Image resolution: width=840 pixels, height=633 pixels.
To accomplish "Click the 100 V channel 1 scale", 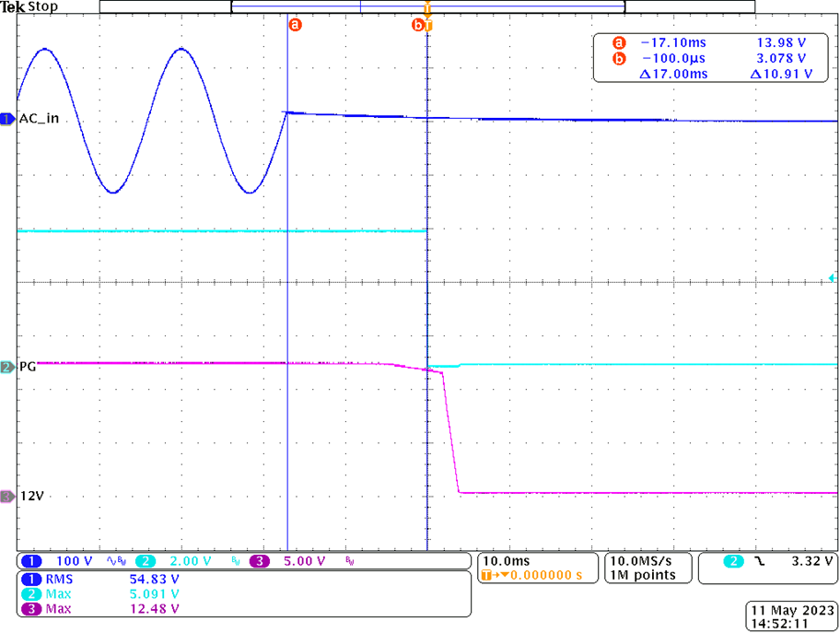I will coord(75,561).
